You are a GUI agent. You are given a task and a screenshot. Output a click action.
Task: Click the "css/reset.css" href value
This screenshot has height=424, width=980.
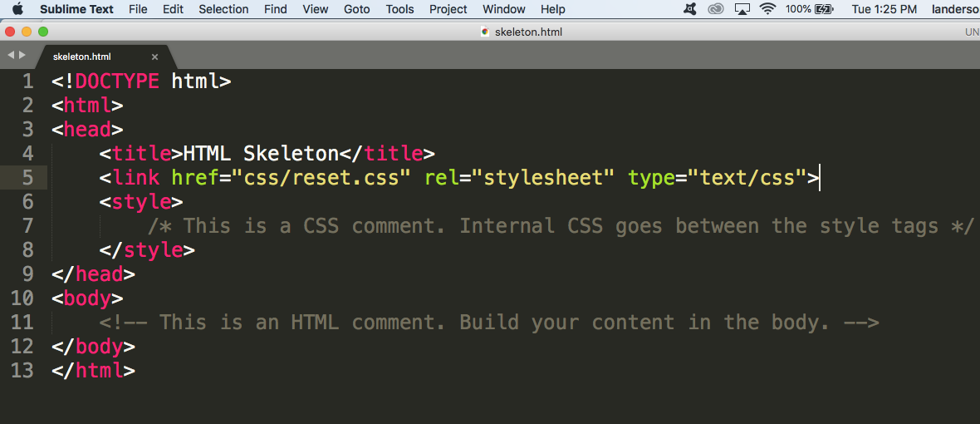click(x=321, y=178)
